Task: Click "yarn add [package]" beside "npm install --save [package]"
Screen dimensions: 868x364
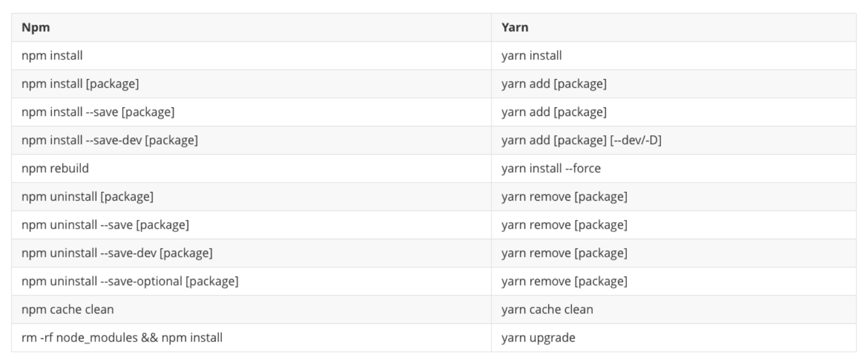Action: 554,112
